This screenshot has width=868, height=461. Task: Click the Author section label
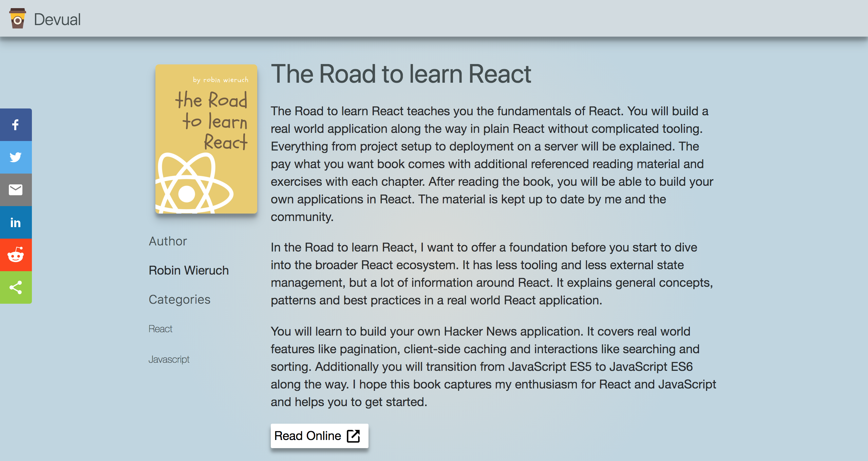point(168,241)
